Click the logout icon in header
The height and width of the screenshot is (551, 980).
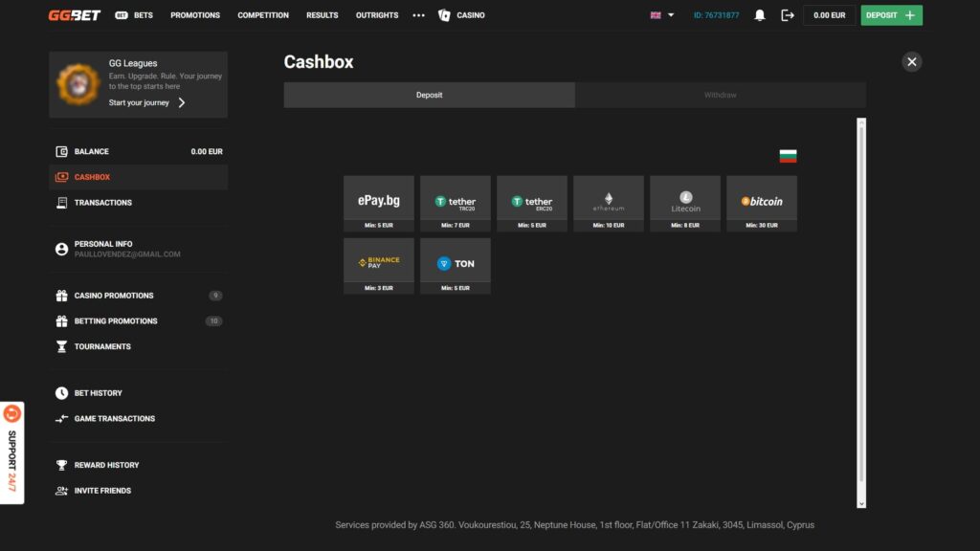788,15
